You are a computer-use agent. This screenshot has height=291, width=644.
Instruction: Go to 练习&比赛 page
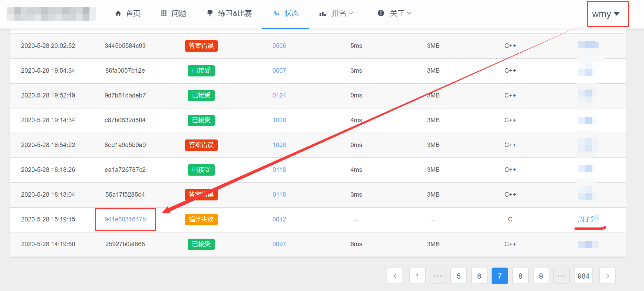[229, 13]
